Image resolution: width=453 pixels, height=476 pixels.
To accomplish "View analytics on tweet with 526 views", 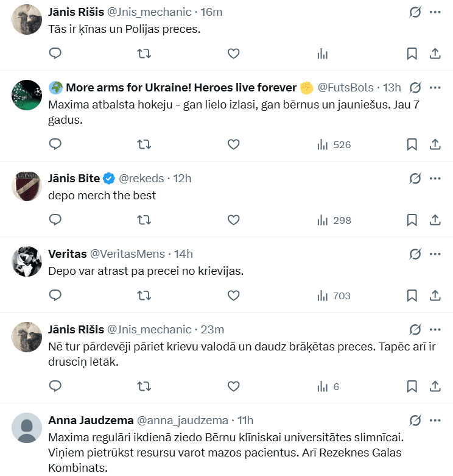I will pos(334,144).
